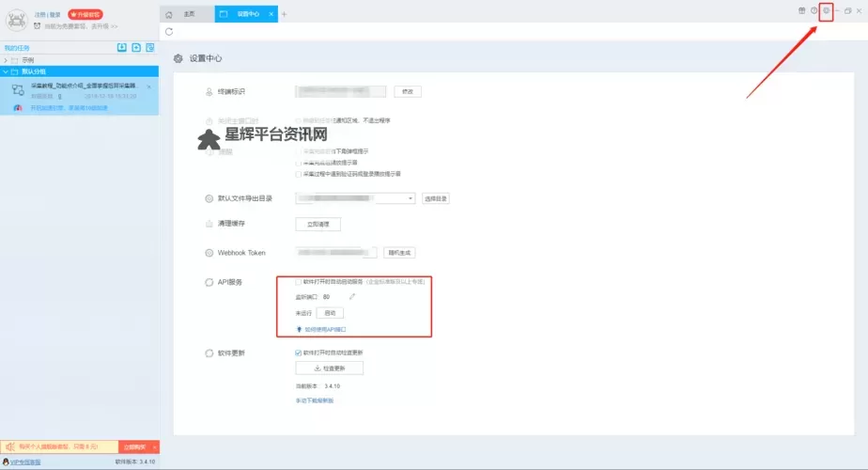Click the icon beside API服务
This screenshot has width=868, height=470.
click(x=209, y=282)
